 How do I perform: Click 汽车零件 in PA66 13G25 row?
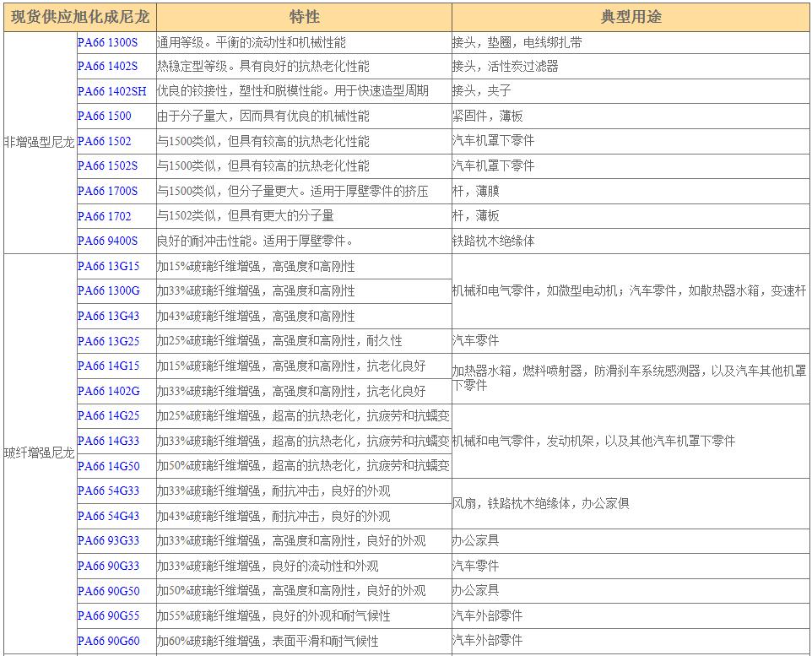click(x=475, y=341)
